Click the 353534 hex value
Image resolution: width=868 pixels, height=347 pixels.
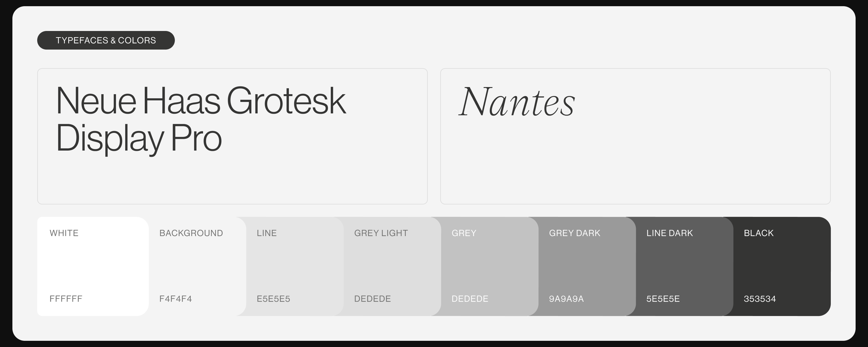[x=759, y=299]
